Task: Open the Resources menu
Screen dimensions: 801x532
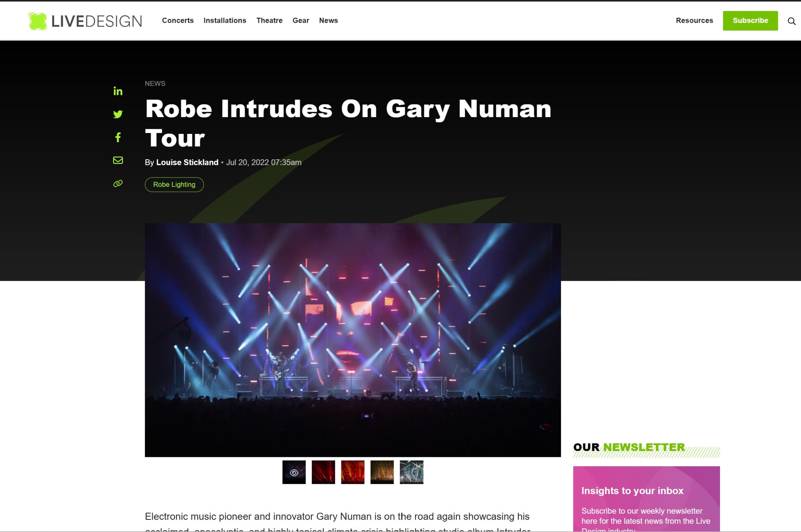Action: (694, 20)
